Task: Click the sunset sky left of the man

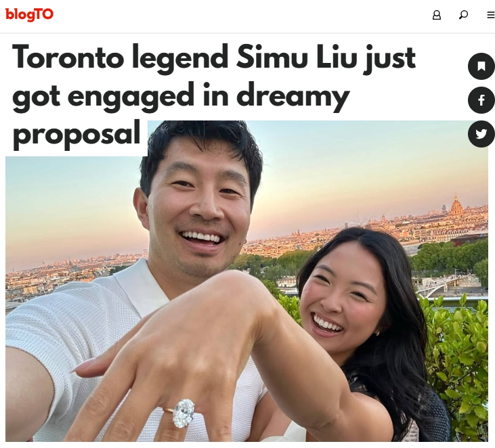Action: click(x=71, y=208)
